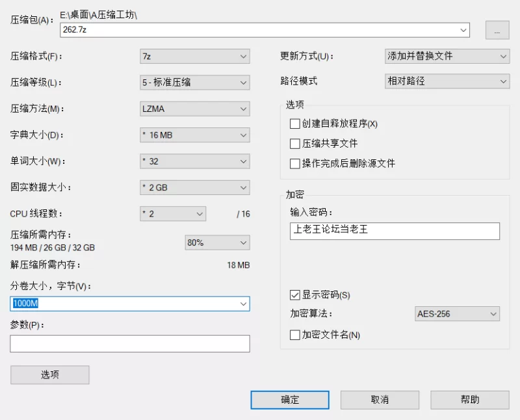Open path mode 相对路径 dropdown
Screen dimensions: 520x420
click(x=447, y=81)
